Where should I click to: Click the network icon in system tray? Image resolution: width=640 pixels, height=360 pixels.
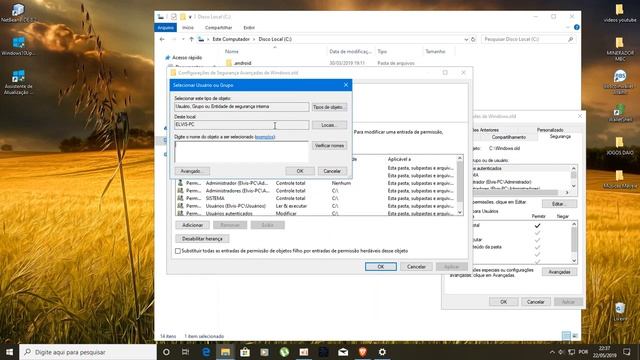coord(571,352)
